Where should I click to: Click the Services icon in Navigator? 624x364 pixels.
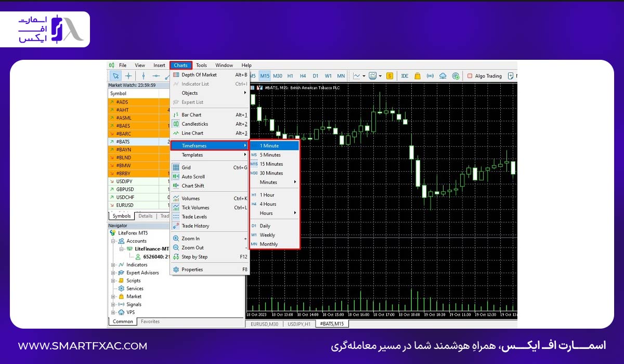(121, 289)
